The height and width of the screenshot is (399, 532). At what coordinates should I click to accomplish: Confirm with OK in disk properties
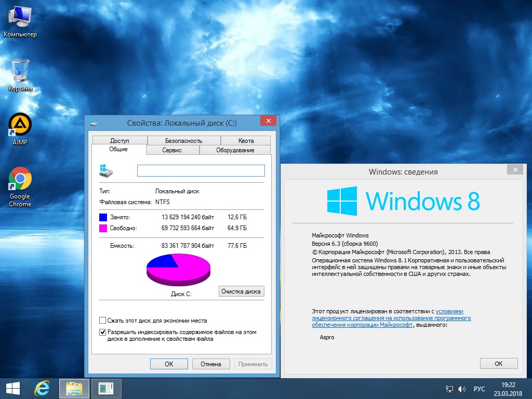tap(169, 364)
